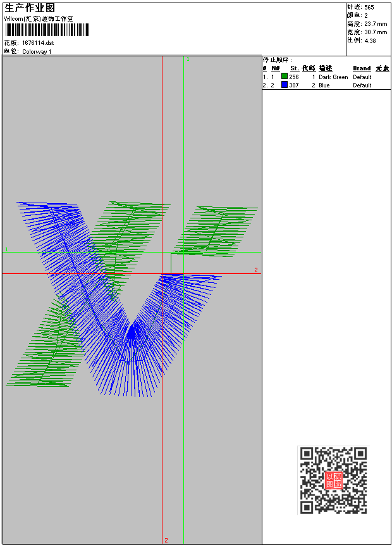
Task: Click the Brand column header
Action: pos(362,68)
